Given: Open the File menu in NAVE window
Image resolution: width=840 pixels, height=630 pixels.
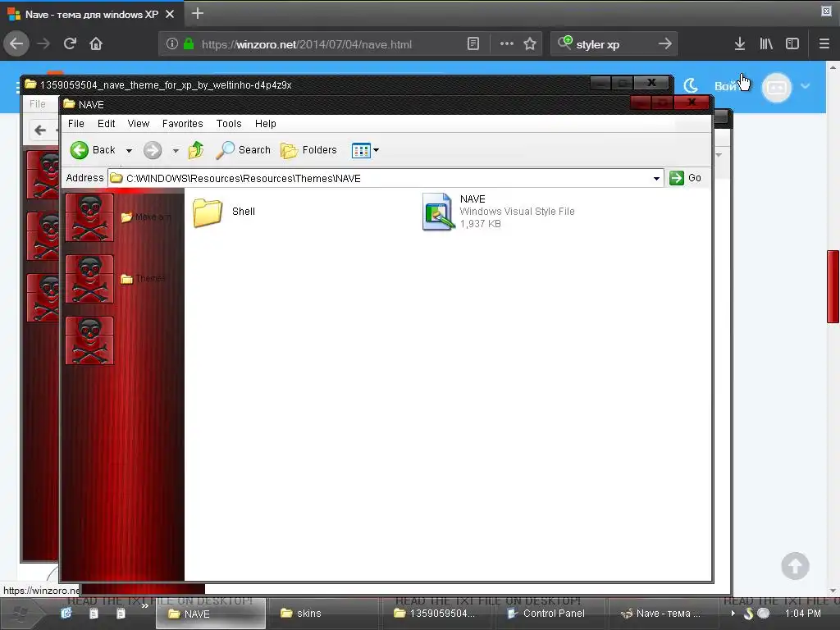Looking at the screenshot, I should (76, 124).
